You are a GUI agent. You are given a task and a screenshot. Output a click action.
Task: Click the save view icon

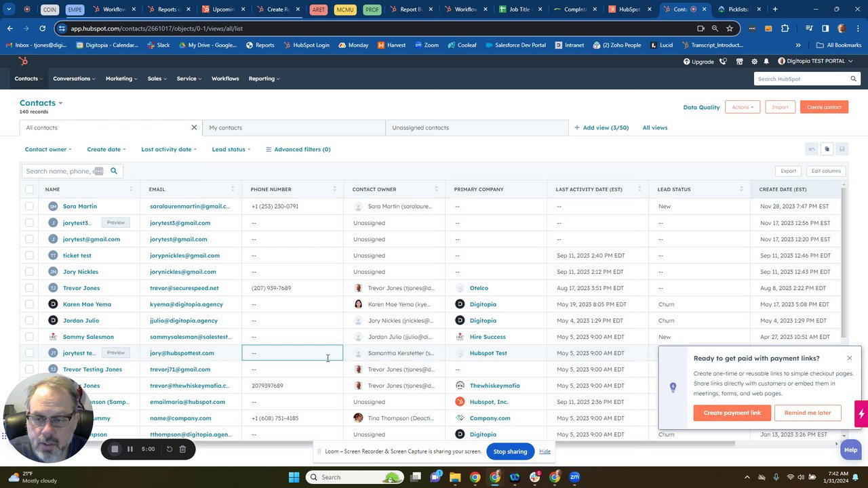842,149
